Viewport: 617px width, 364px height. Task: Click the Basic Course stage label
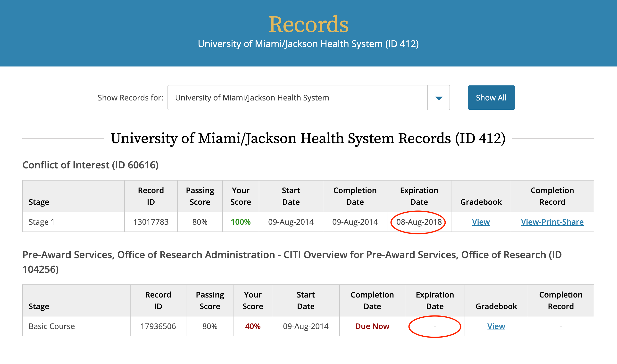click(51, 326)
